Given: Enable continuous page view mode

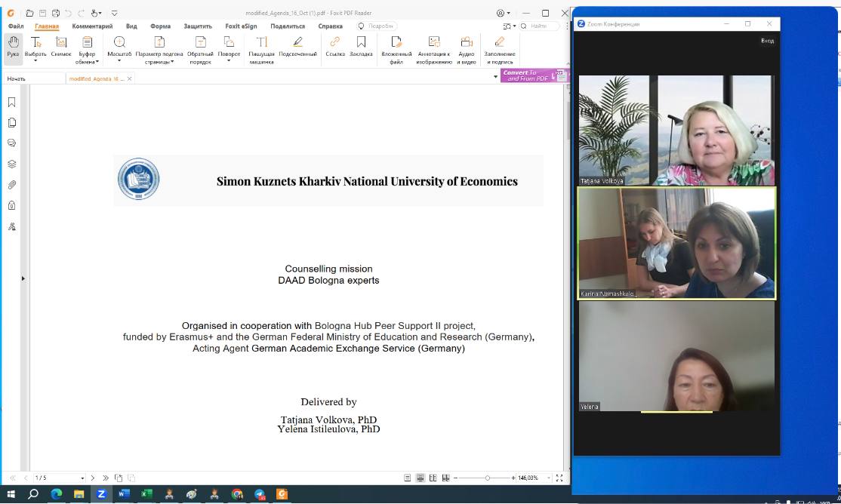Looking at the screenshot, I should pyautogui.click(x=420, y=478).
